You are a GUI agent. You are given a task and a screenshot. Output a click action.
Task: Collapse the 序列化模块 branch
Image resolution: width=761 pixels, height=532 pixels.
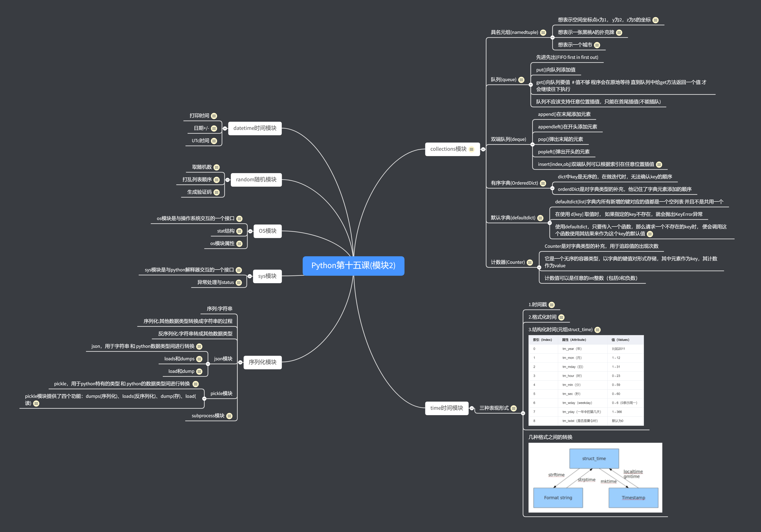(240, 362)
